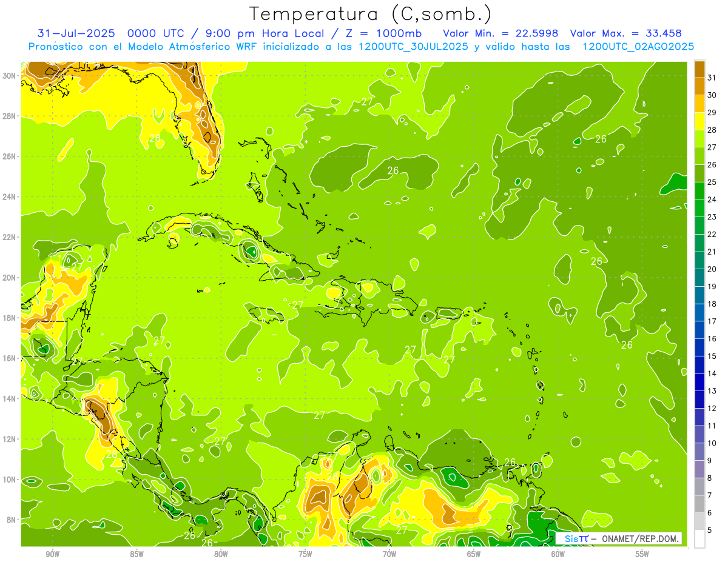Select the '70W' longitude axis label
The width and height of the screenshot is (728, 562).
click(x=389, y=554)
